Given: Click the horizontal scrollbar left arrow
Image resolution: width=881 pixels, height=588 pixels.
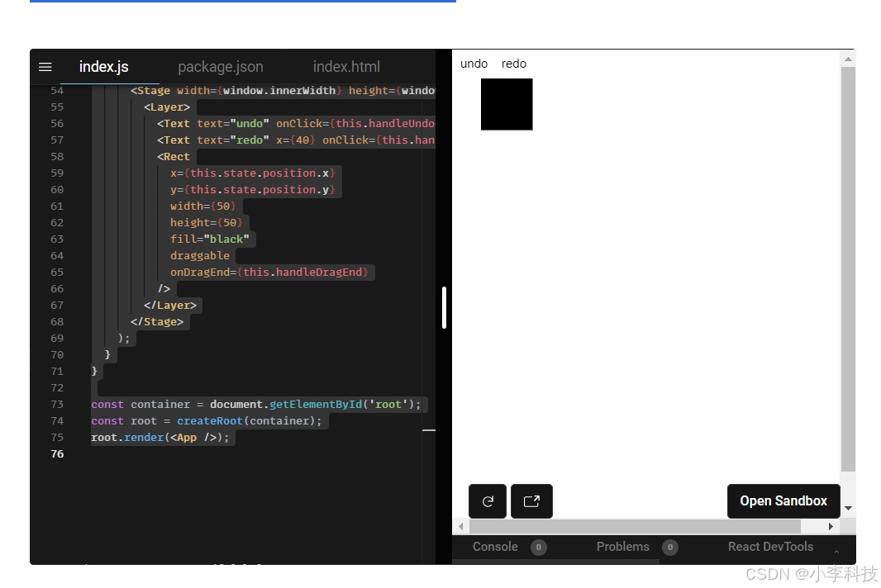Looking at the screenshot, I should [461, 526].
